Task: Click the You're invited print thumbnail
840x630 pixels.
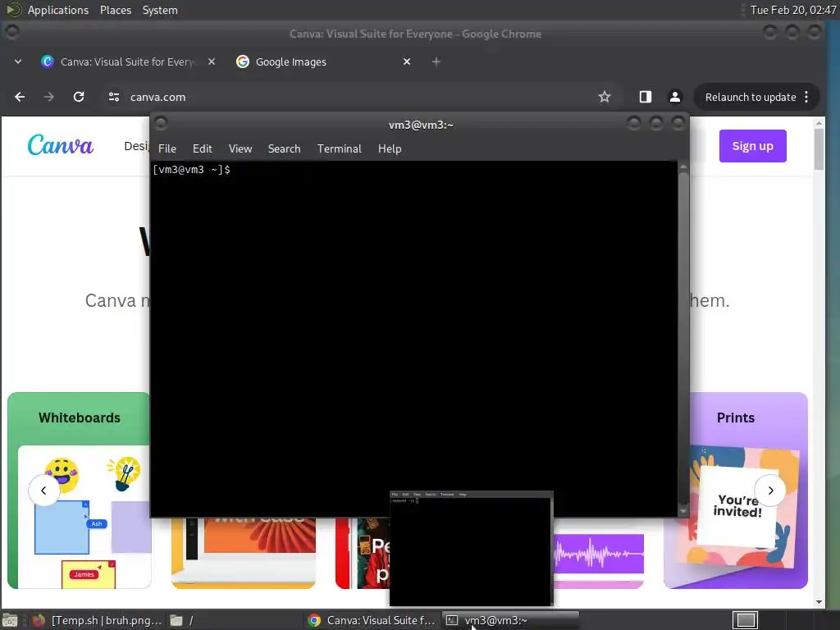Action: 737,506
